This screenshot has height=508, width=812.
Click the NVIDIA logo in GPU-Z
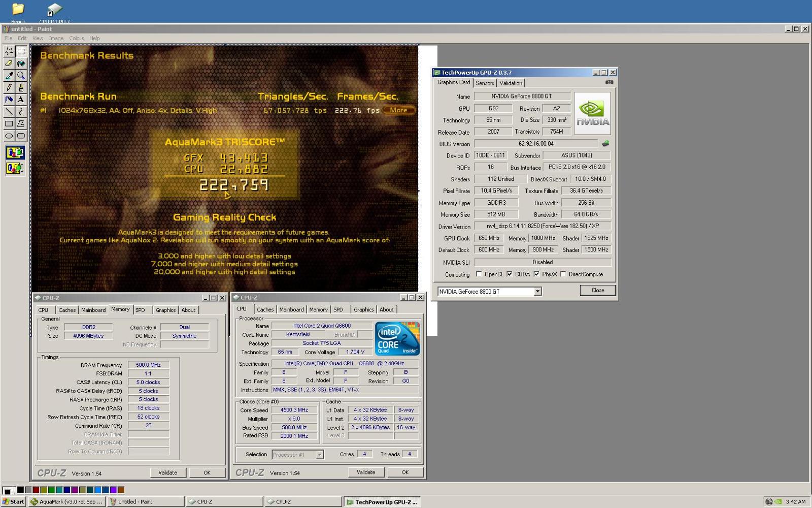[592, 113]
